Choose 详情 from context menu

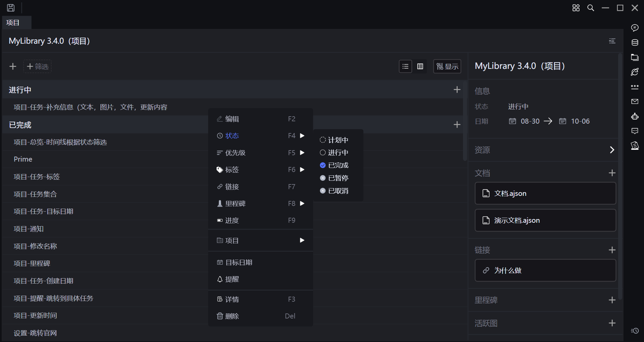click(x=261, y=299)
